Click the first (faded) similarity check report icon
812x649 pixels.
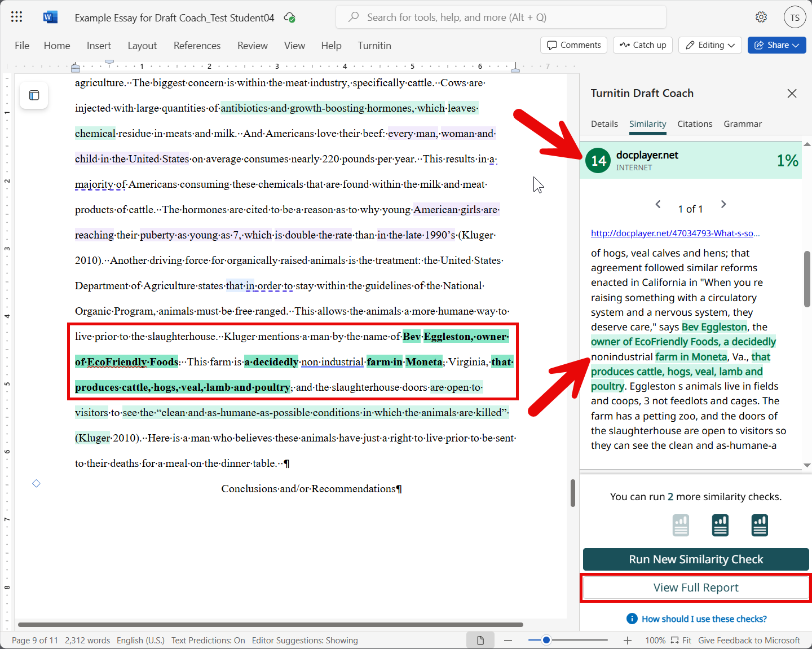click(x=681, y=525)
